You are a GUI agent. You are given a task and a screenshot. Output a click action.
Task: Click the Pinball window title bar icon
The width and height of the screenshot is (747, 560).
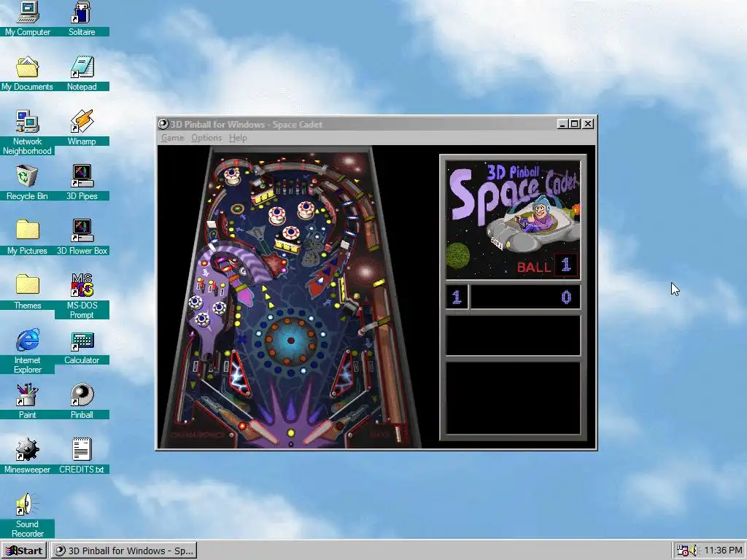(163, 124)
